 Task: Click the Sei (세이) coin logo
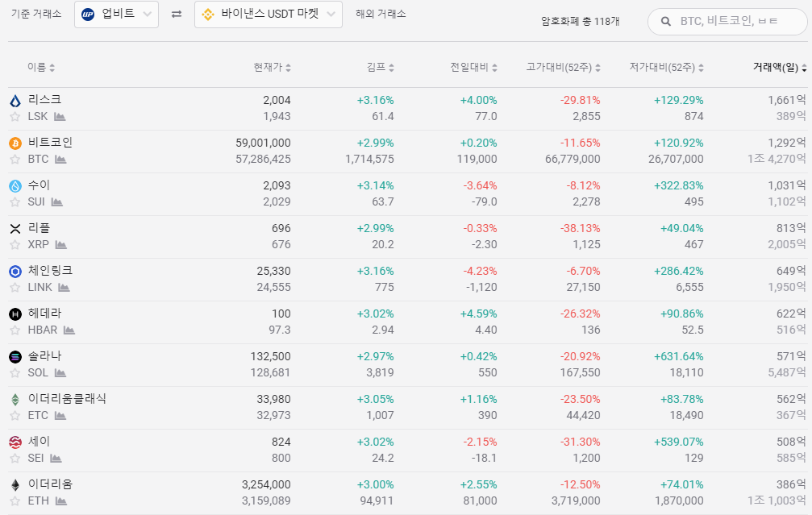[x=15, y=442]
